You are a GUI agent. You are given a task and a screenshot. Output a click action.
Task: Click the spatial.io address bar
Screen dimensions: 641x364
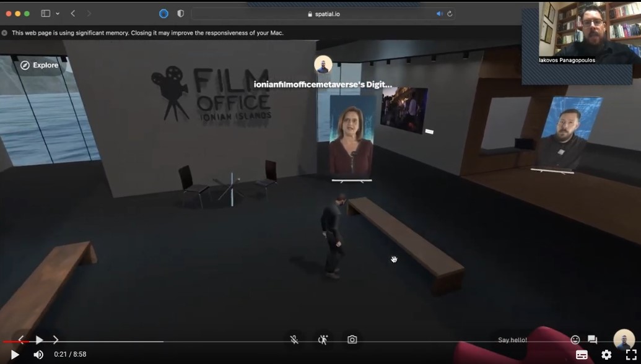[x=323, y=14]
